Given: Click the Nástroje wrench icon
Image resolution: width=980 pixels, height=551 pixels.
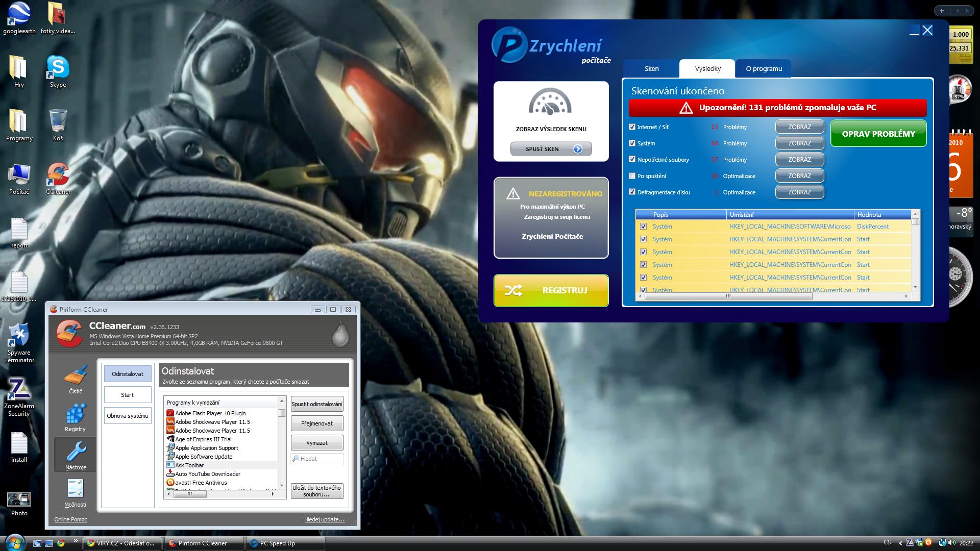Looking at the screenshot, I should point(76,454).
